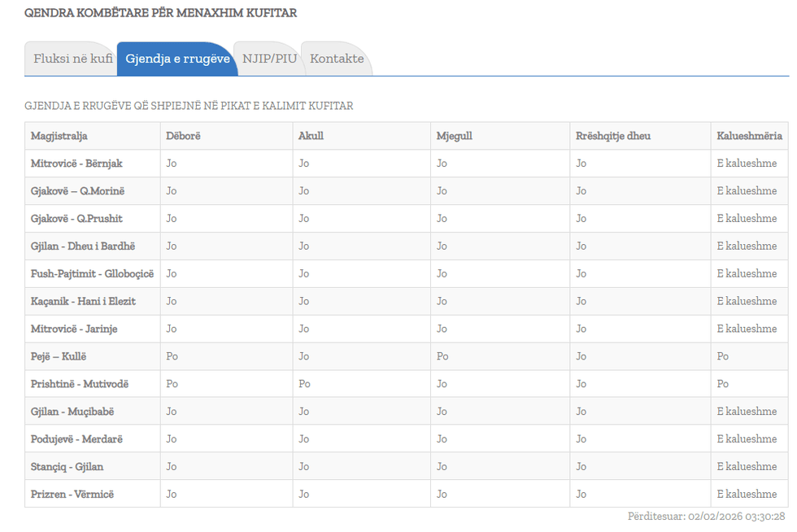797x532 pixels.
Task: Click the Pejë – Kullë road entry
Action: [x=59, y=356]
